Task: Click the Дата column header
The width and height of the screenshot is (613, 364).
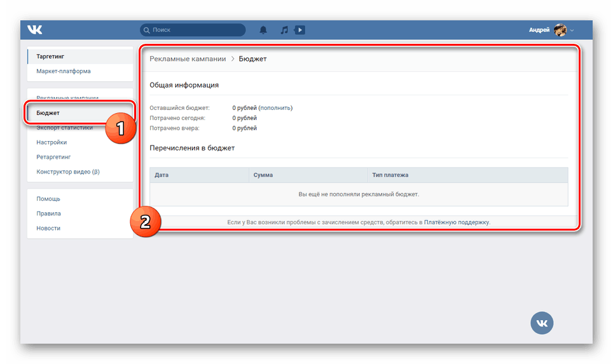Action: pyautogui.click(x=200, y=175)
